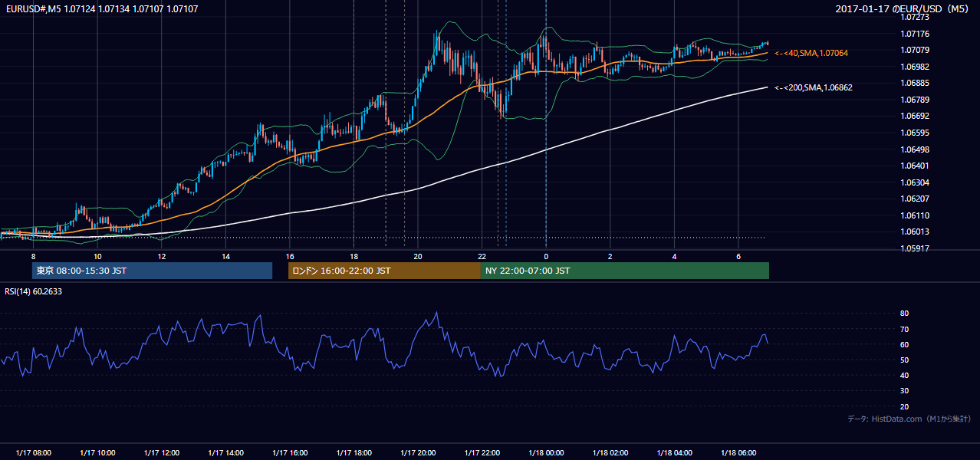The image size is (980, 460).
Task: Click the 1/17 20:00 date label
Action: click(x=418, y=453)
